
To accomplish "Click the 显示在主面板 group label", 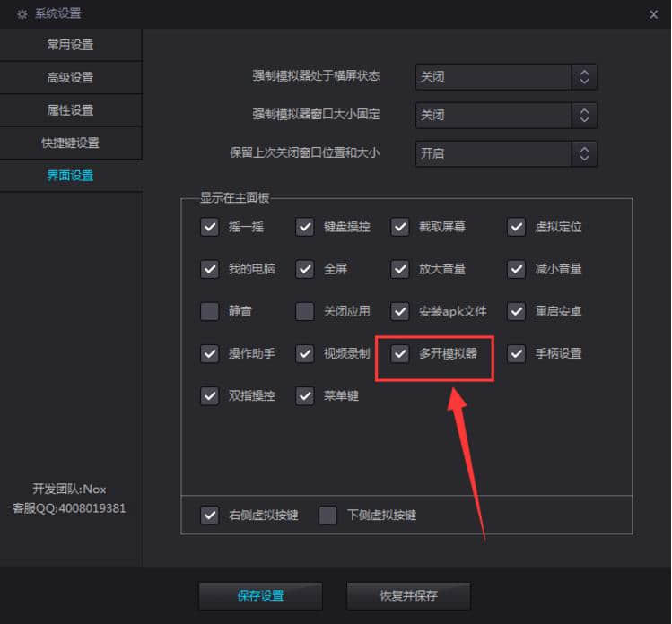I will click(x=235, y=197).
